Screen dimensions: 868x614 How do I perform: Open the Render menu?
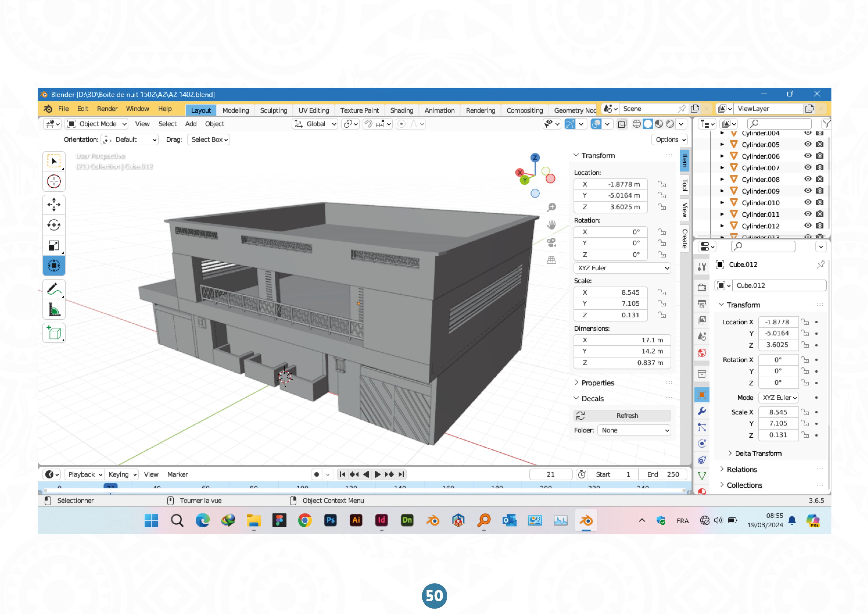point(107,109)
